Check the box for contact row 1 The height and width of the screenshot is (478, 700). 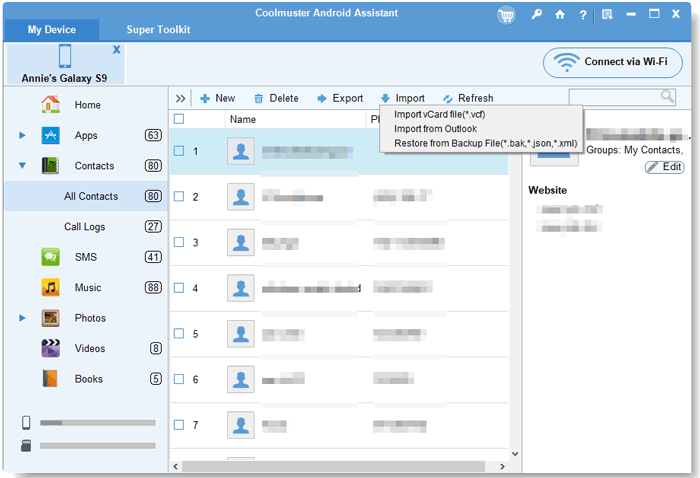point(179,151)
